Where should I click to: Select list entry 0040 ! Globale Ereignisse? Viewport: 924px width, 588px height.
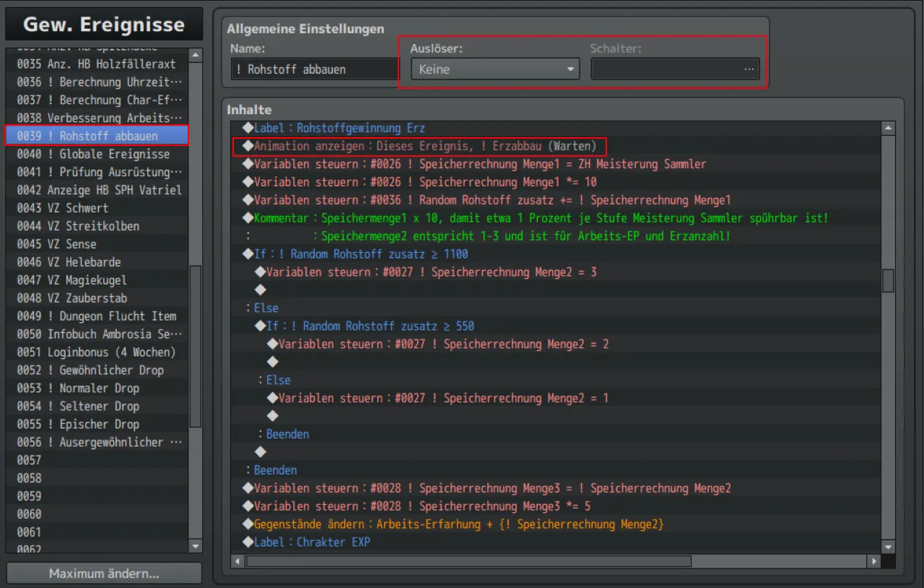[97, 154]
